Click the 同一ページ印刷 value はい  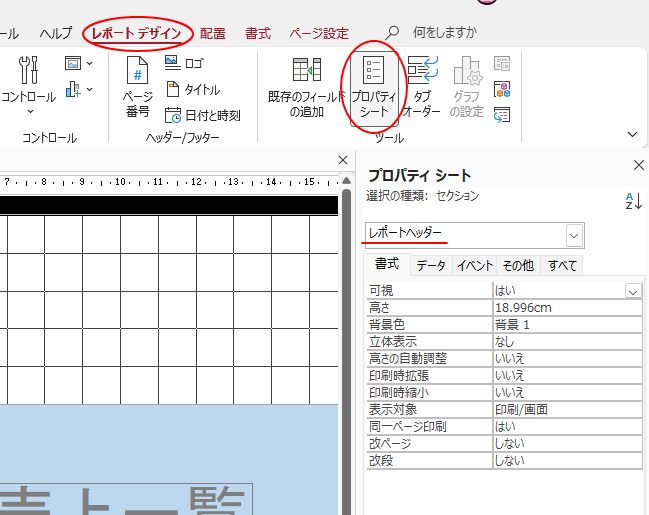coord(567,427)
